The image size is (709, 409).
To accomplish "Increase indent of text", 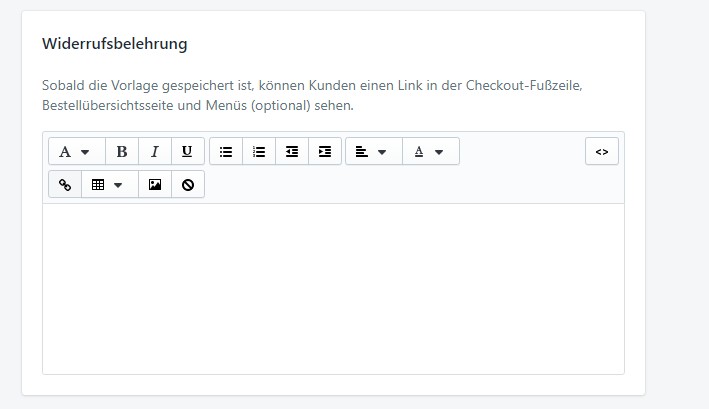I will pos(325,152).
